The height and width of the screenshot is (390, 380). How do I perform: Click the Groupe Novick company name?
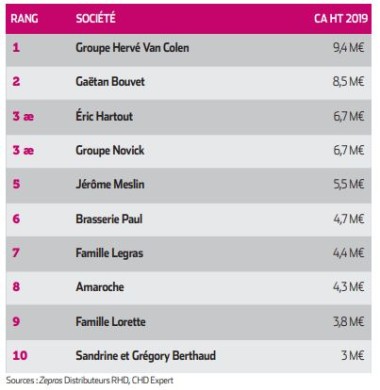pyautogui.click(x=110, y=150)
